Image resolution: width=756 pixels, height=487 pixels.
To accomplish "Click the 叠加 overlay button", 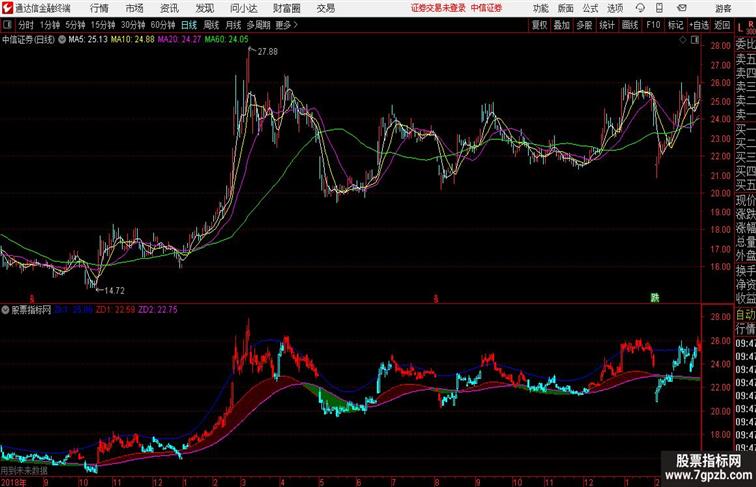I will [x=562, y=25].
